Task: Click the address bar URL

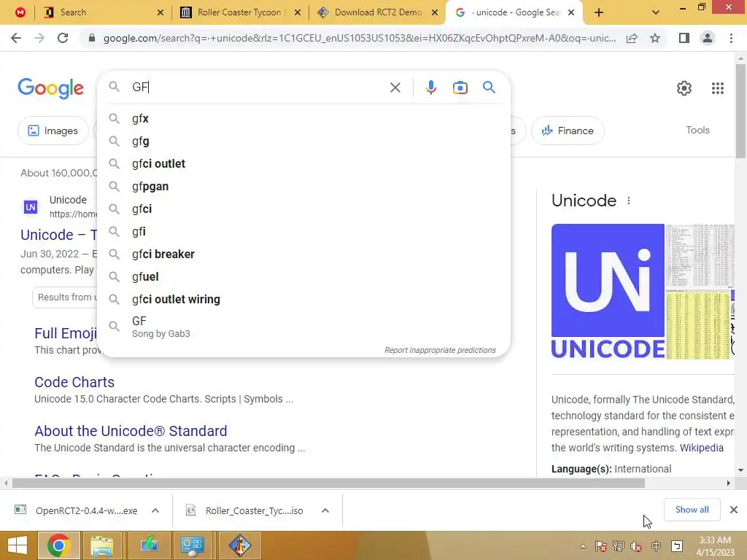Action: [x=359, y=38]
